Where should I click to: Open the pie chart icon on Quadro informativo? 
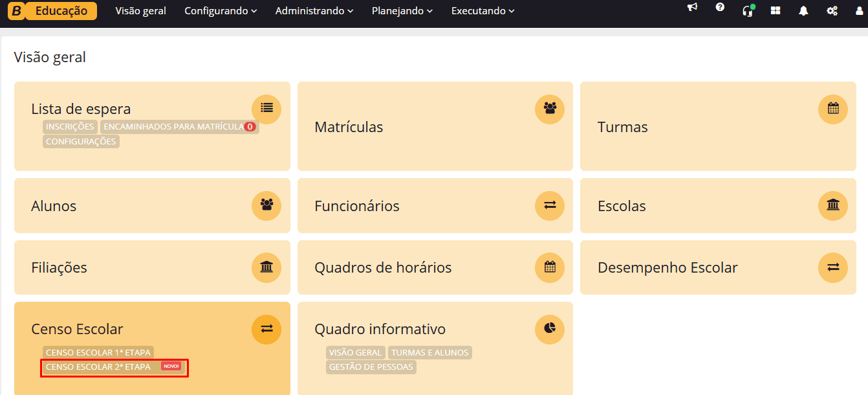(x=549, y=329)
